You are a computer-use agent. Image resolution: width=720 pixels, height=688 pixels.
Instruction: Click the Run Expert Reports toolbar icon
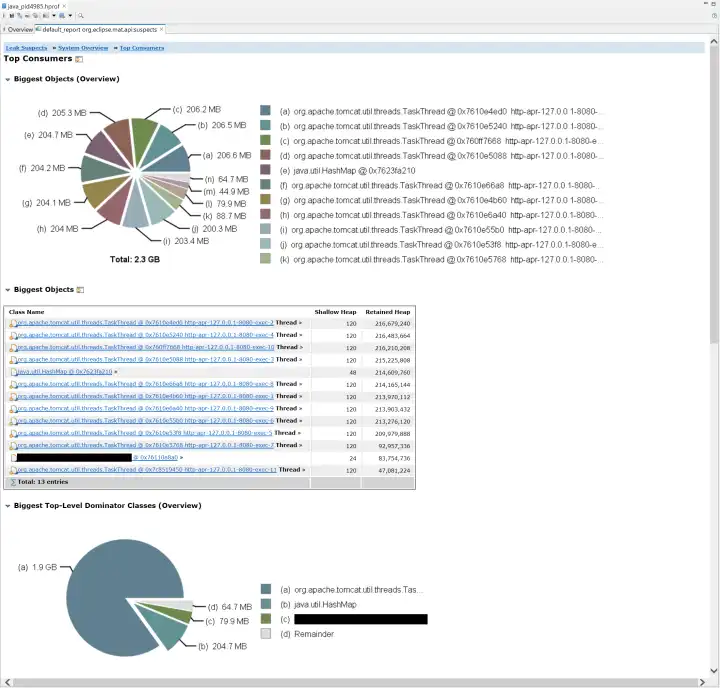pyautogui.click(x=45, y=16)
